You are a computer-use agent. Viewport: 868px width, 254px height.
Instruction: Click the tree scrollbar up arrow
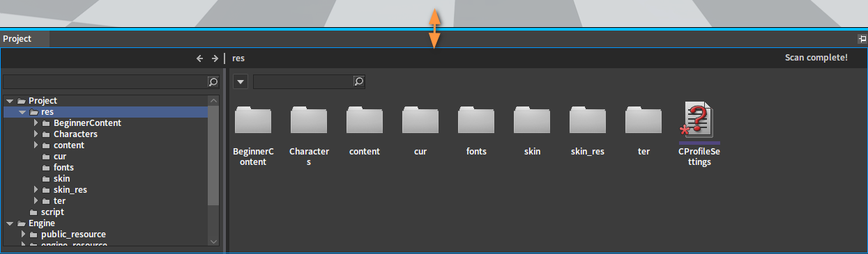(213, 101)
